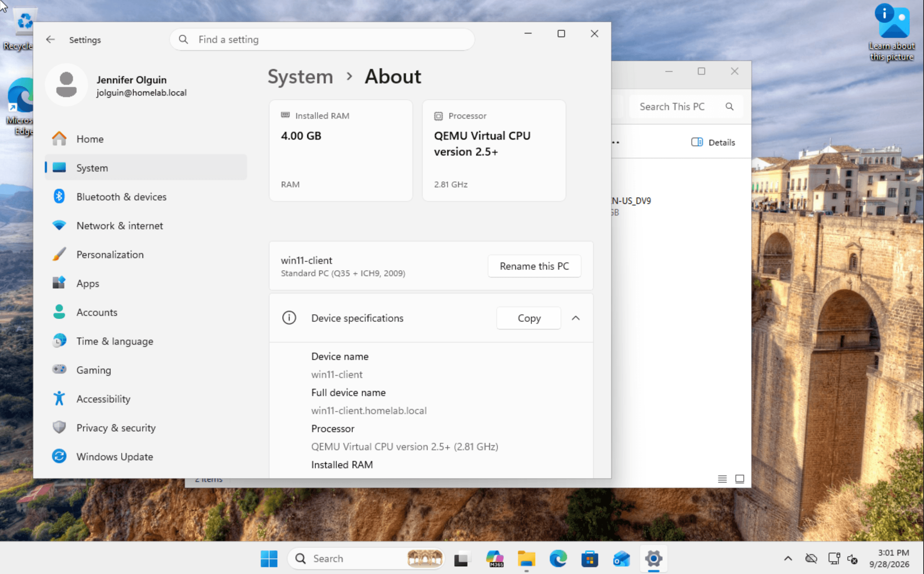Screen dimensions: 924x574
Task: Open File Explorer from taskbar
Action: (x=526, y=559)
